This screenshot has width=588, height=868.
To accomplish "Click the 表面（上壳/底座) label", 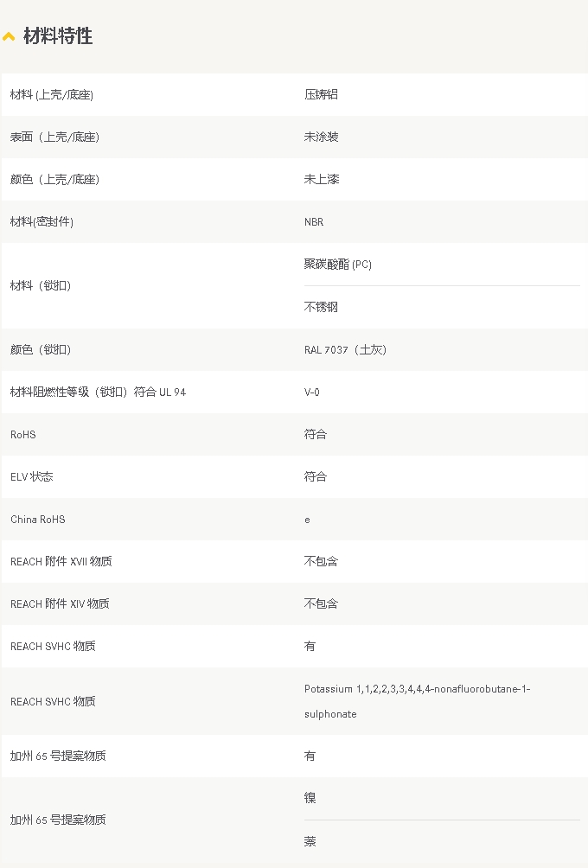I will click(x=54, y=137).
